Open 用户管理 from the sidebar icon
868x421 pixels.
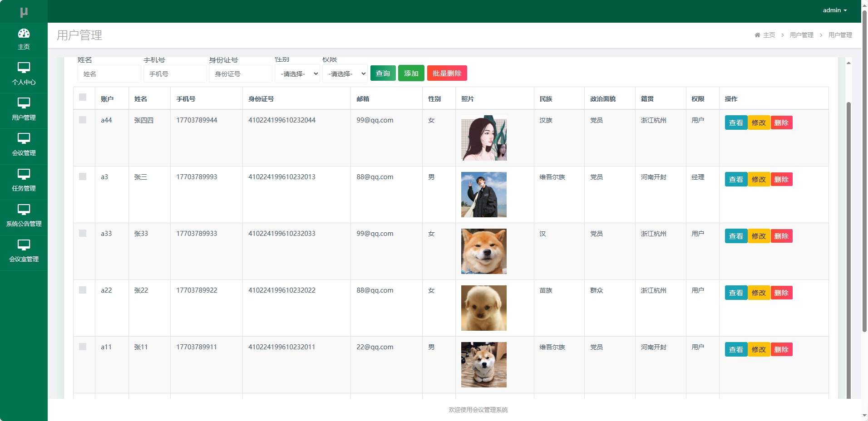24,108
